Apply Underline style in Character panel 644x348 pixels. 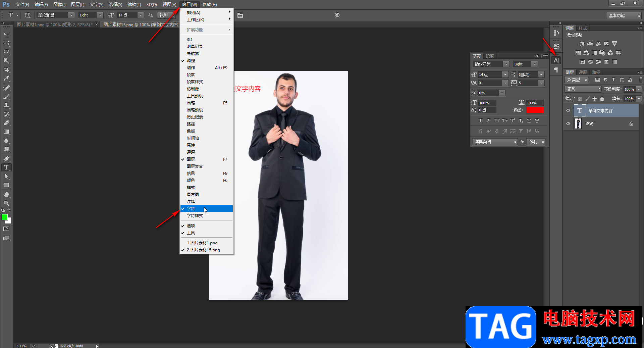point(529,120)
